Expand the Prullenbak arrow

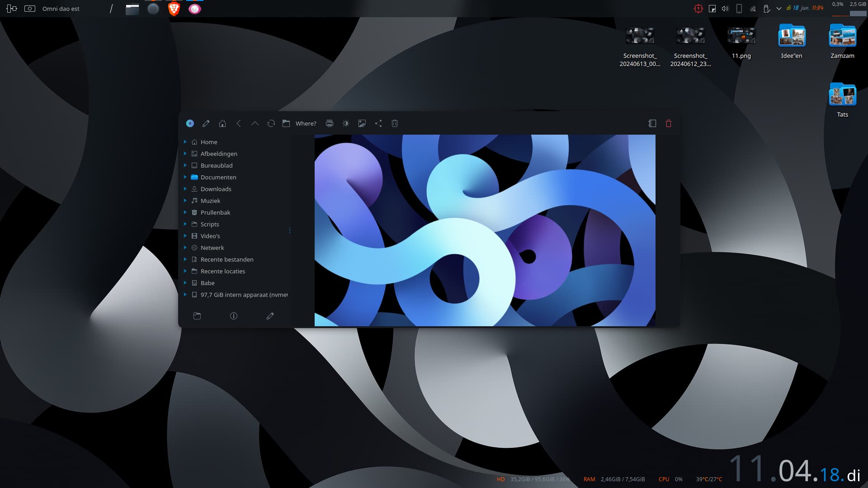coord(185,212)
